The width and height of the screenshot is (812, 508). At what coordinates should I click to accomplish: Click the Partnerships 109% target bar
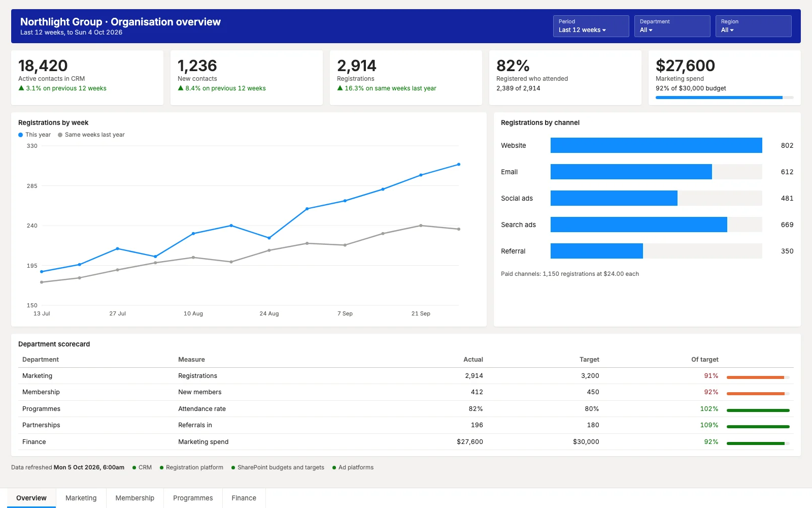click(758, 427)
